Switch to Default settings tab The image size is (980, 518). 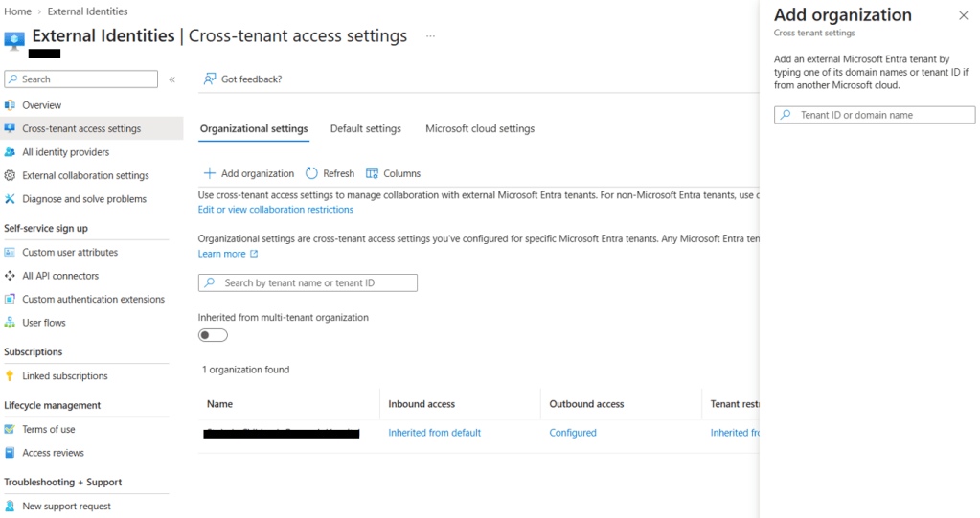tap(366, 128)
